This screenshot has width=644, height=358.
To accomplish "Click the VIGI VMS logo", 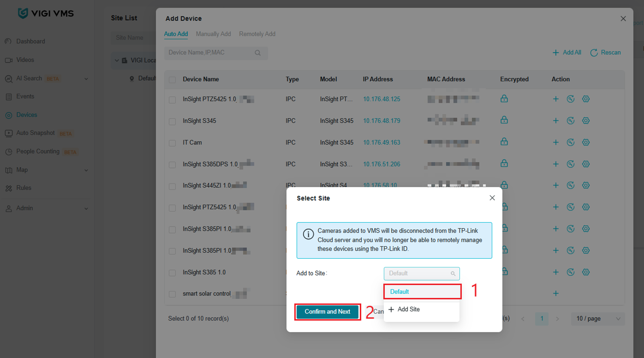I will (46, 13).
